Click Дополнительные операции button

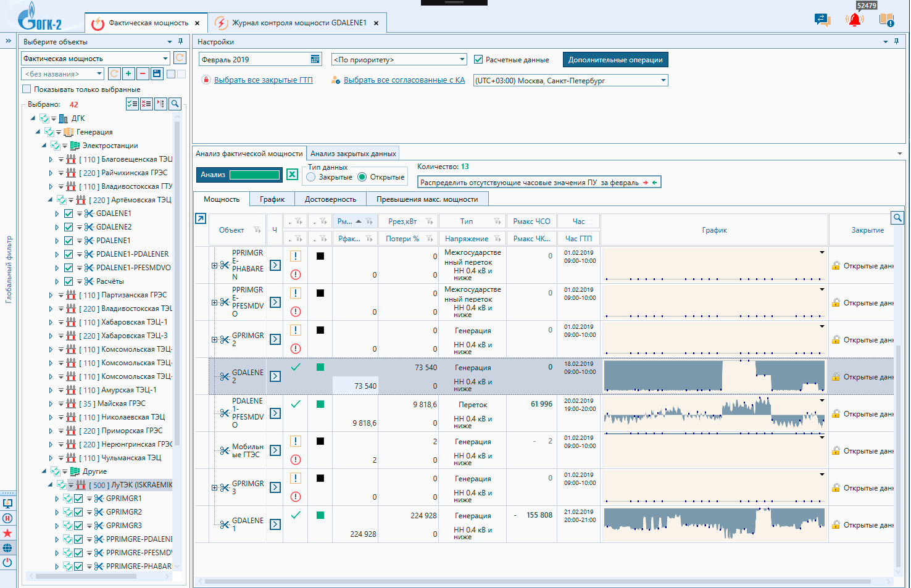[x=615, y=60]
